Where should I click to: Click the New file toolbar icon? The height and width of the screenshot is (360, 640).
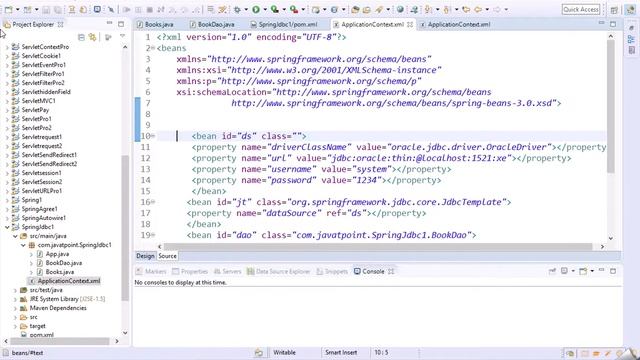(x=9, y=9)
